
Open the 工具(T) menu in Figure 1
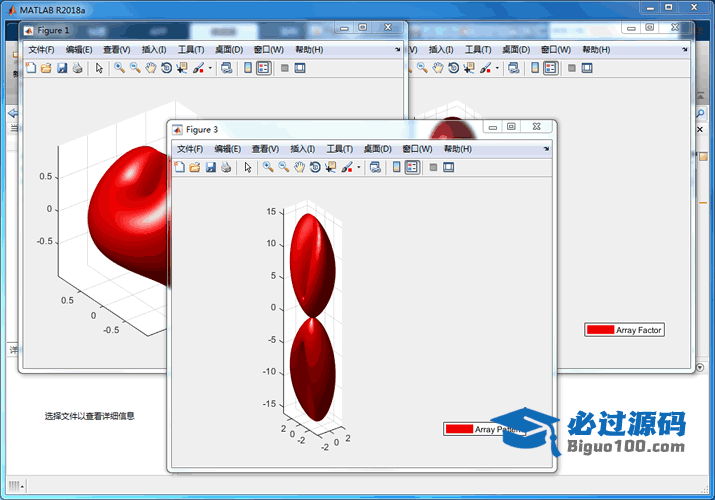[191, 49]
